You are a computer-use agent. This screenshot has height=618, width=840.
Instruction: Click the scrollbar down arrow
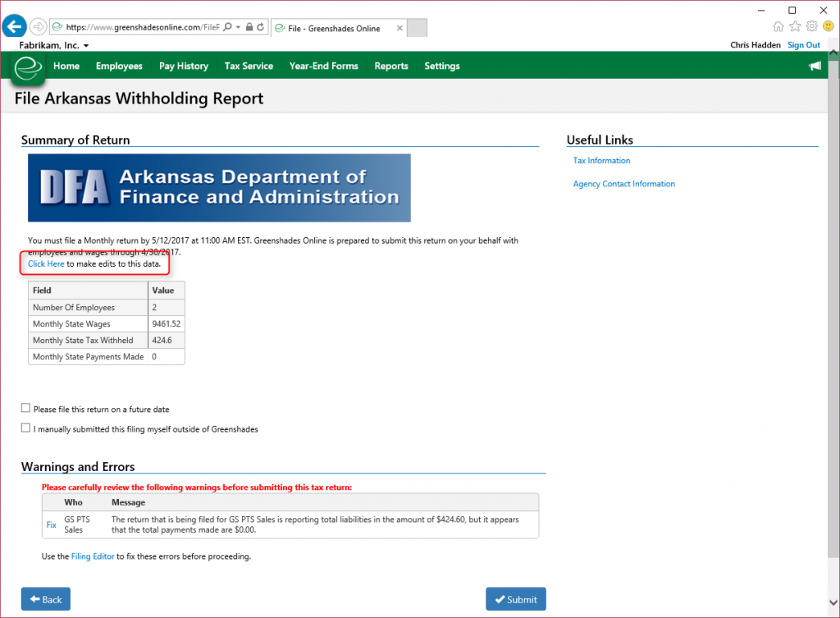[833, 602]
